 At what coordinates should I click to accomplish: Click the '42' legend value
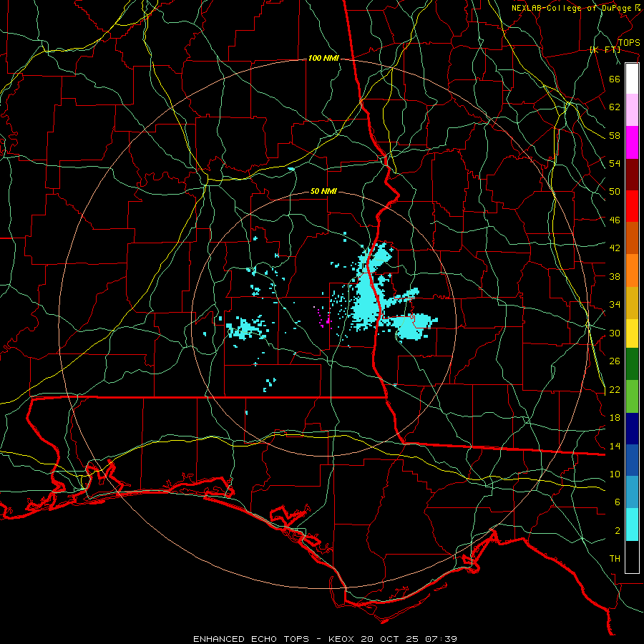615,248
